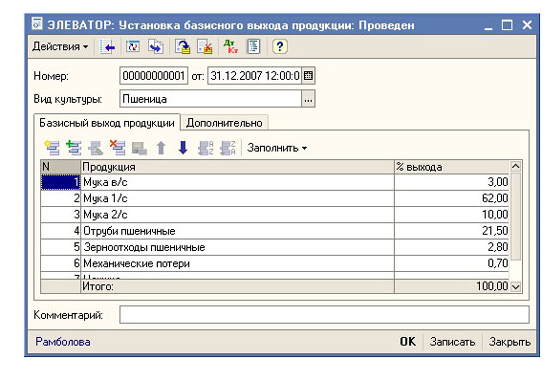Sort rows ascending A-Z
Image resolution: width=557 pixels, height=374 pixels.
[x=205, y=148]
